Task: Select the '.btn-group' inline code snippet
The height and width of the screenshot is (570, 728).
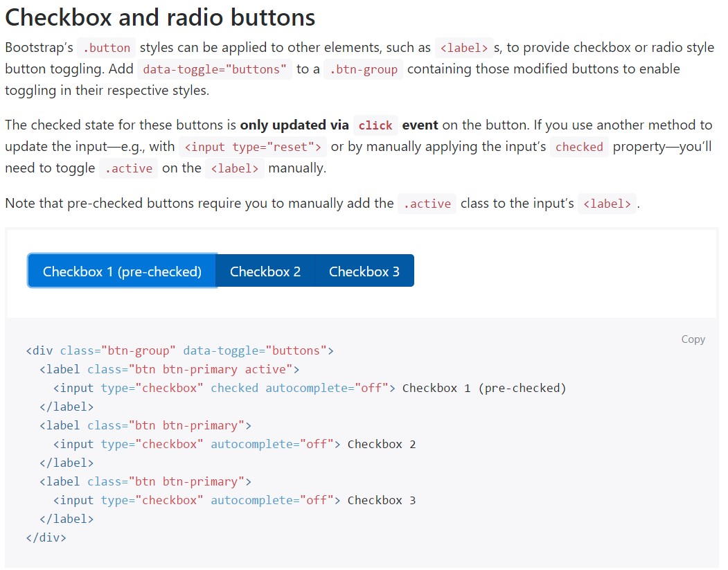Action: [x=363, y=69]
